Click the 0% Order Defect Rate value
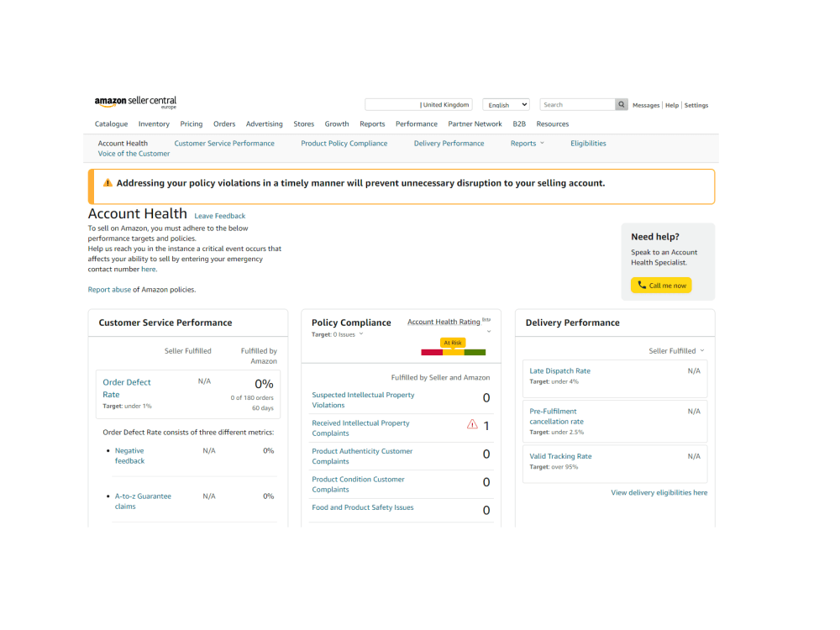Viewport: 840px width, 630px height. (264, 384)
